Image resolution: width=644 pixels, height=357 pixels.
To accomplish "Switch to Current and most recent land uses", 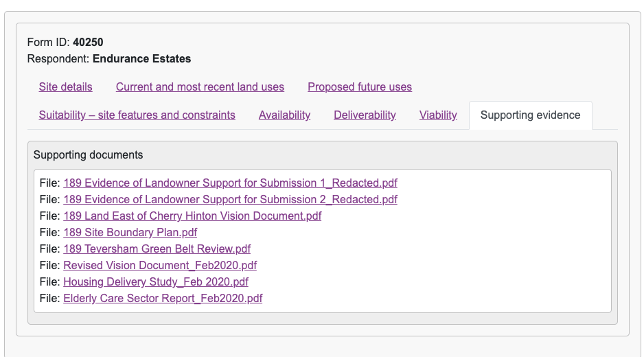I will pos(200,87).
